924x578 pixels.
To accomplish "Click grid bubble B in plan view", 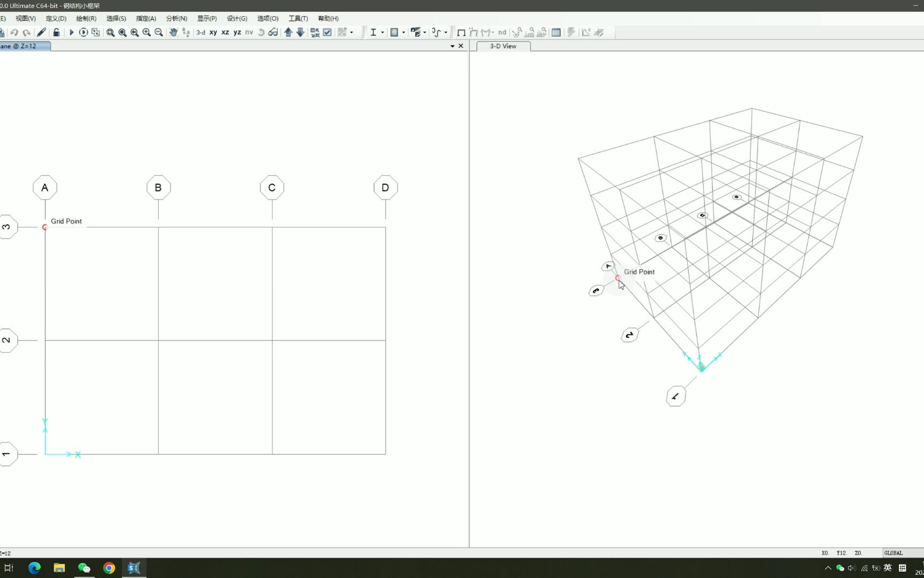I will tap(158, 188).
